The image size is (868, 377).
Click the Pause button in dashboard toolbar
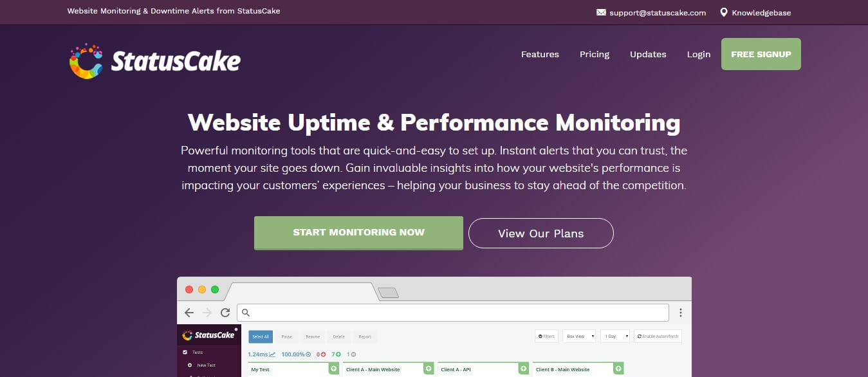286,336
